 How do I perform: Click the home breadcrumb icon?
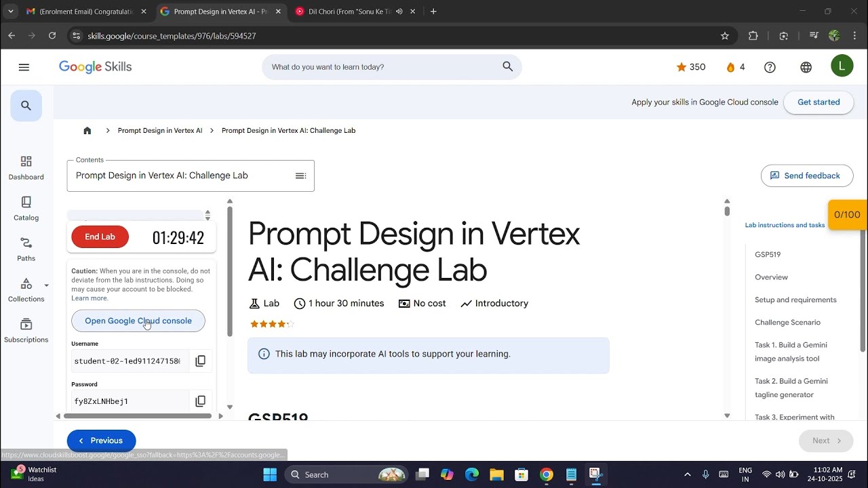pos(87,130)
